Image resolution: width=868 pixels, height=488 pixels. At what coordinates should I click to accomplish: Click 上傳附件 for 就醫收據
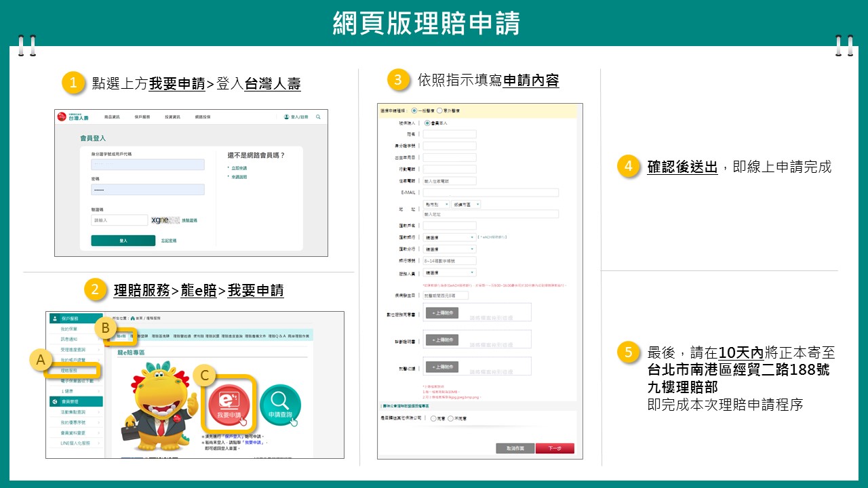(x=441, y=367)
